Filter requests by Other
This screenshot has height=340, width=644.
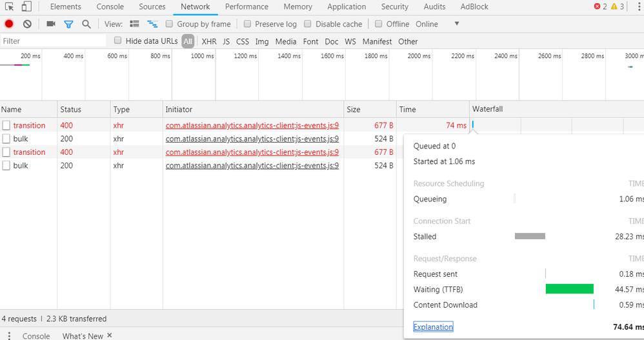tap(408, 41)
